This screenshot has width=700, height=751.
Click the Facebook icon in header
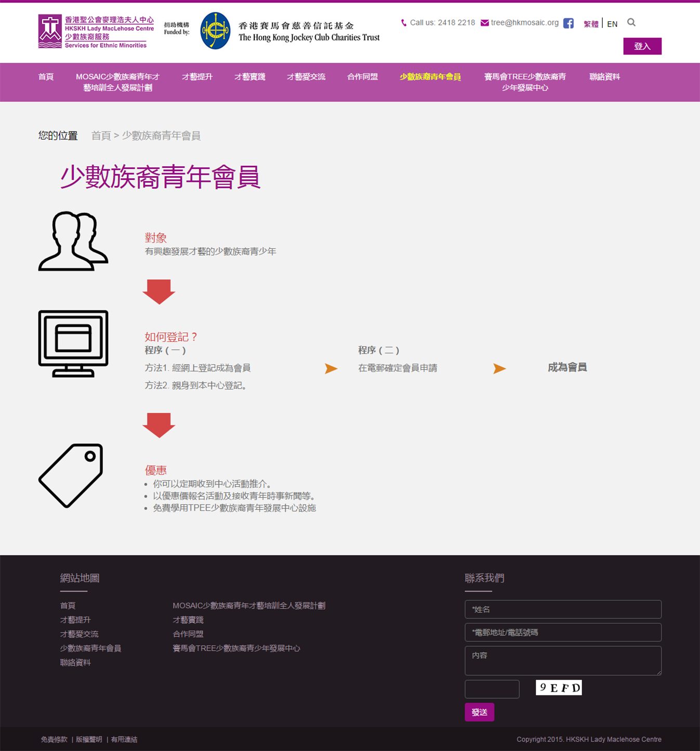[x=568, y=23]
